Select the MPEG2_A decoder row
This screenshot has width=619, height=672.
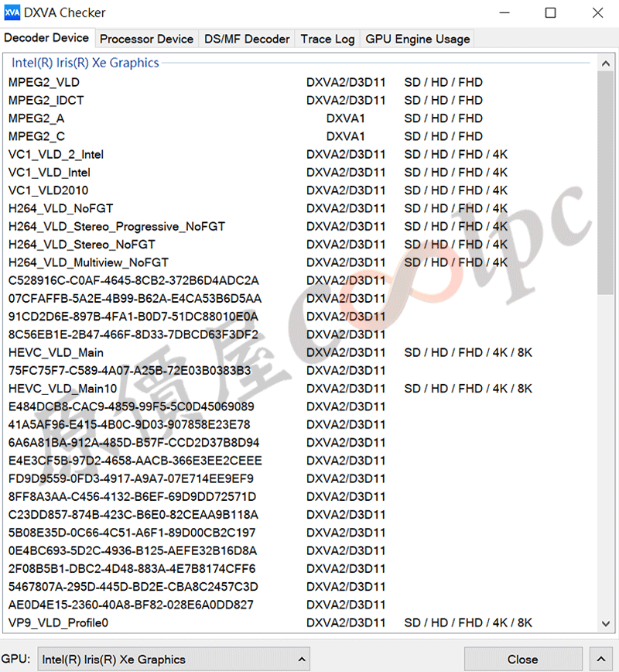300,118
